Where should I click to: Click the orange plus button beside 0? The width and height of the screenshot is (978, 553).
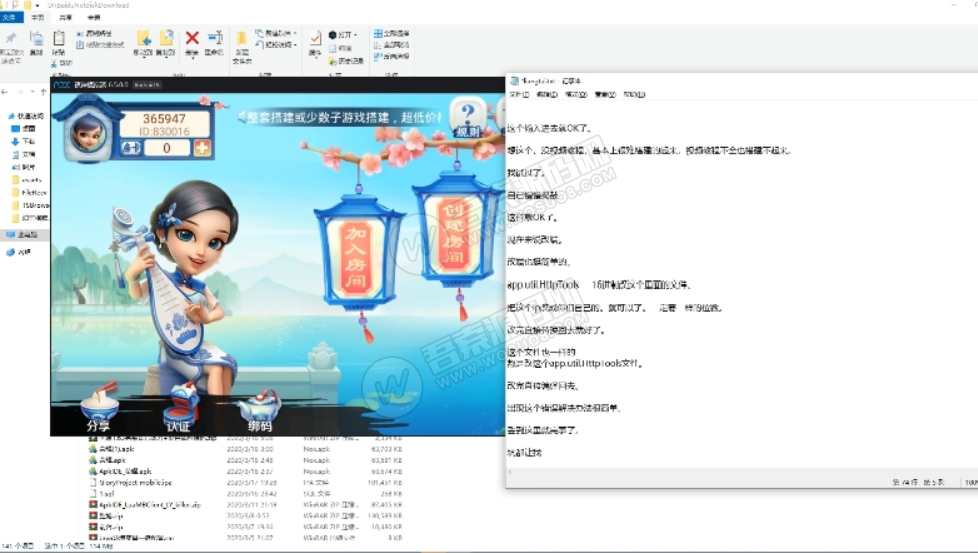(x=202, y=148)
